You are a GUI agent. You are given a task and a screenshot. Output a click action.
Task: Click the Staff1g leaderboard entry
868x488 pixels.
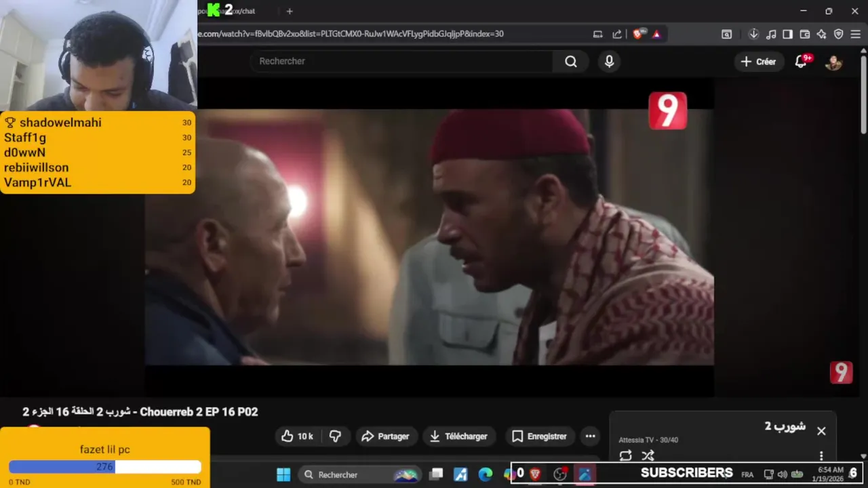(98, 138)
